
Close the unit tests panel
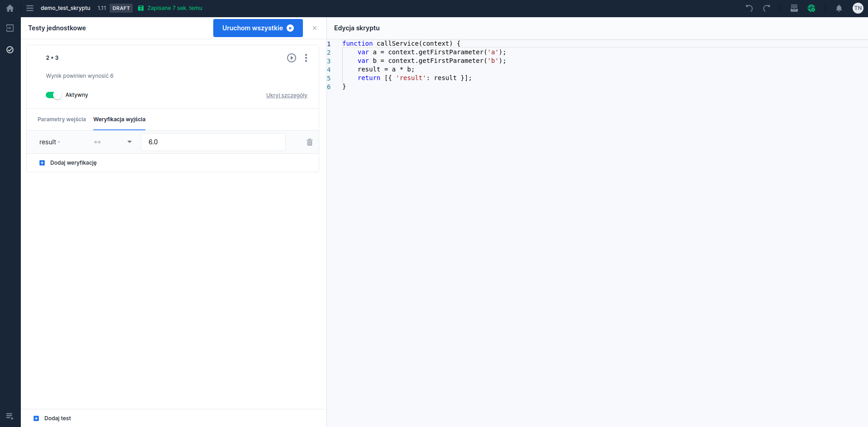pyautogui.click(x=315, y=28)
